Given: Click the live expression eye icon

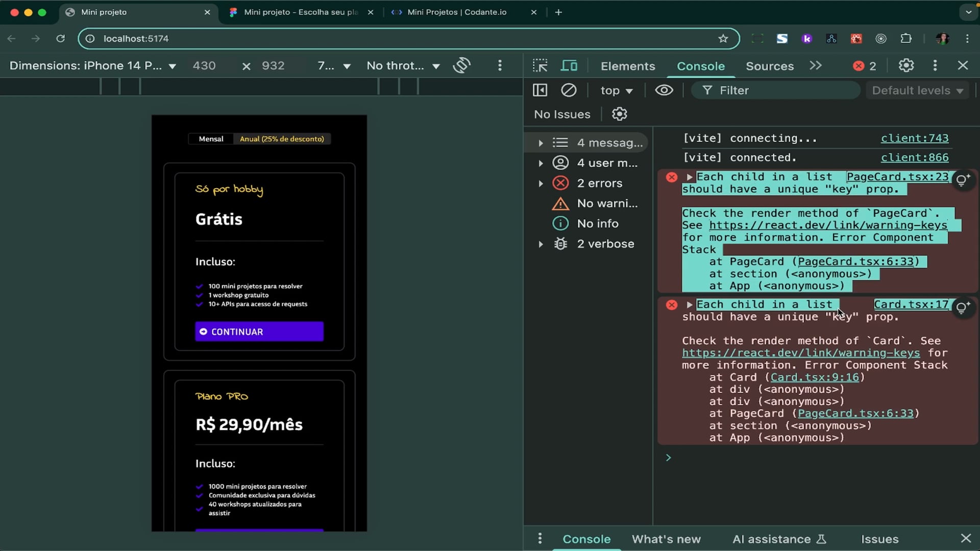Looking at the screenshot, I should pyautogui.click(x=664, y=90).
